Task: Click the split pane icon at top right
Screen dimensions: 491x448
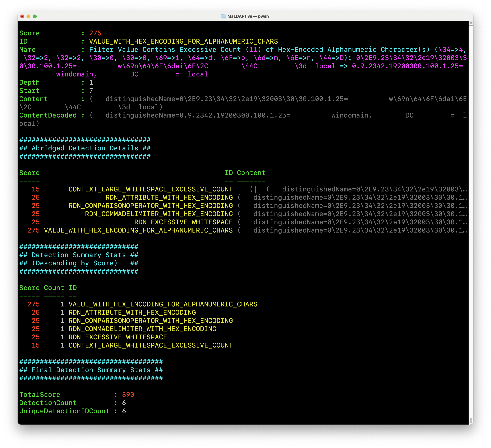Action: (471, 23)
